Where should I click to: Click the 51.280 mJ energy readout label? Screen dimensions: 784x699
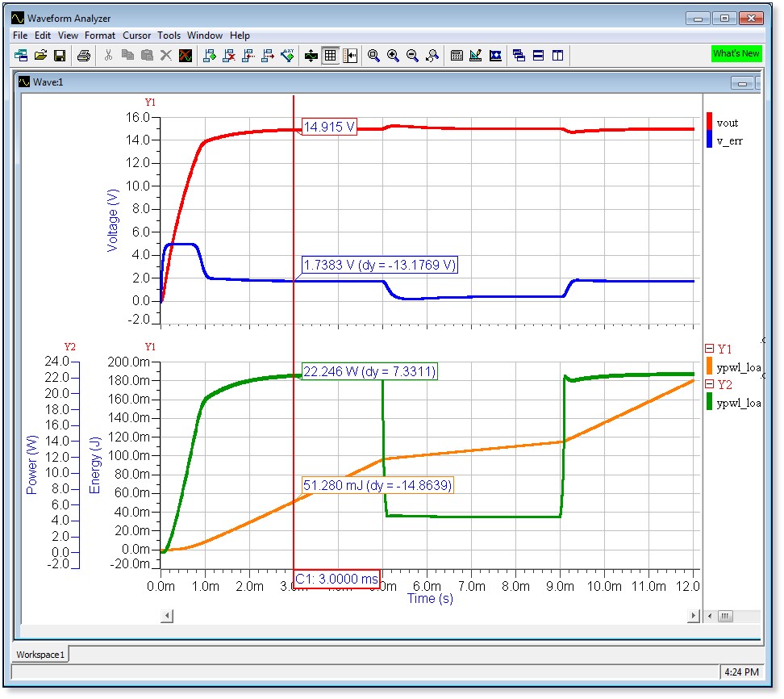click(x=377, y=485)
